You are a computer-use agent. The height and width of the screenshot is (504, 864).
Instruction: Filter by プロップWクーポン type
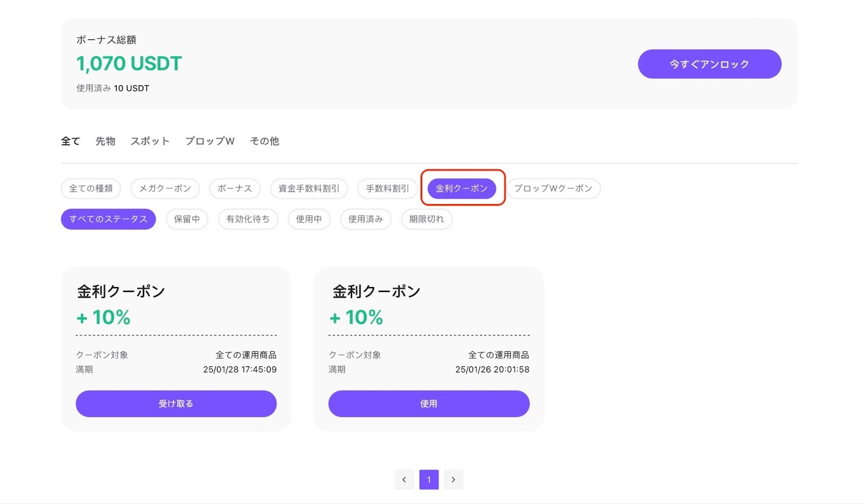click(x=553, y=188)
